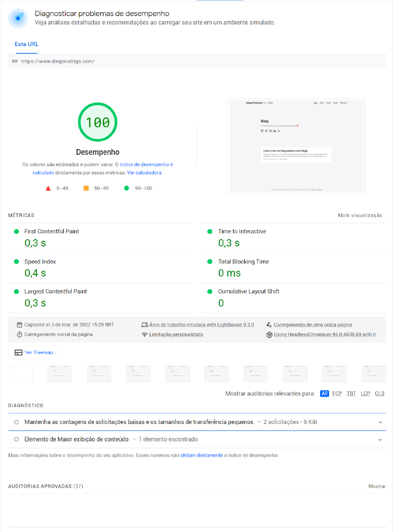This screenshot has width=405, height=532.
Task: Expand Carregamento de uma única página details
Action: point(313,324)
